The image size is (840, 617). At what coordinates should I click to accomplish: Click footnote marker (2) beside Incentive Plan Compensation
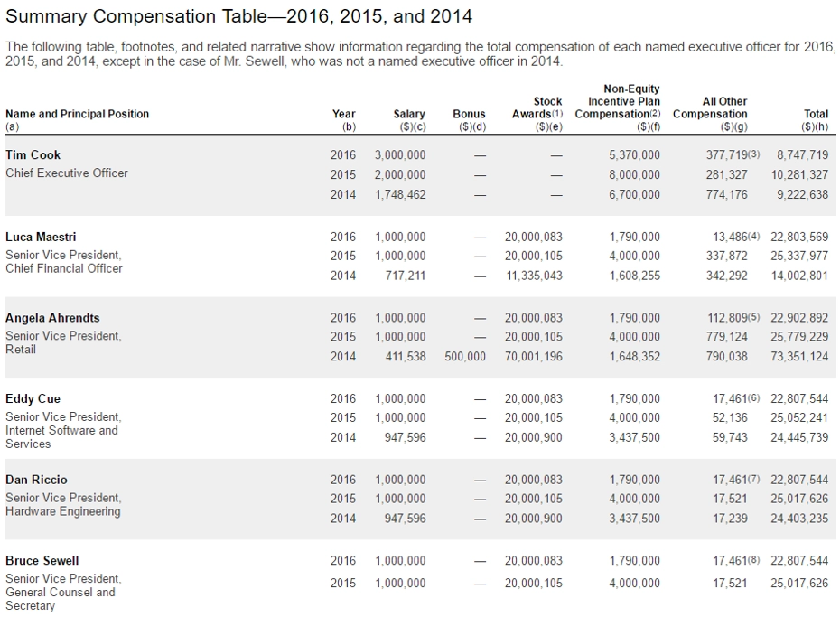[655, 114]
